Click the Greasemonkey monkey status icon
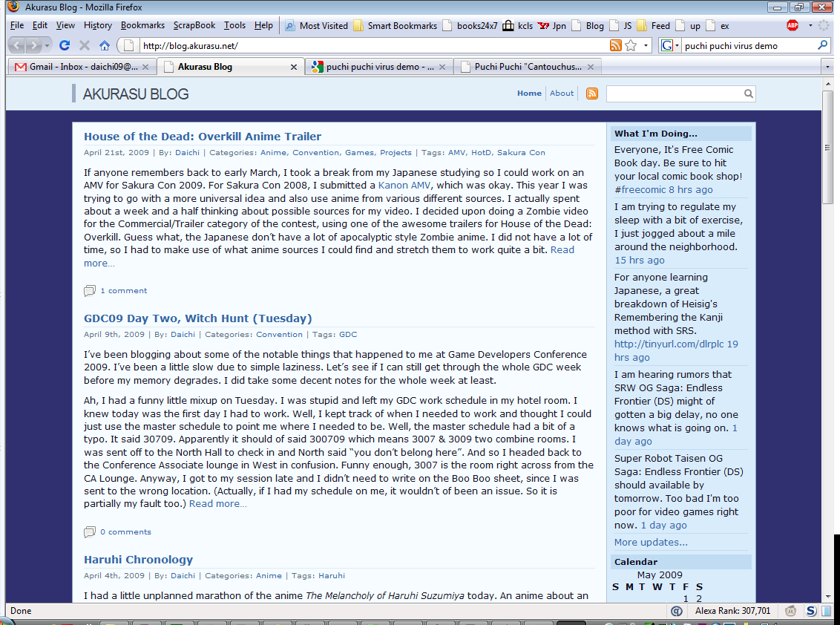 pos(791,611)
